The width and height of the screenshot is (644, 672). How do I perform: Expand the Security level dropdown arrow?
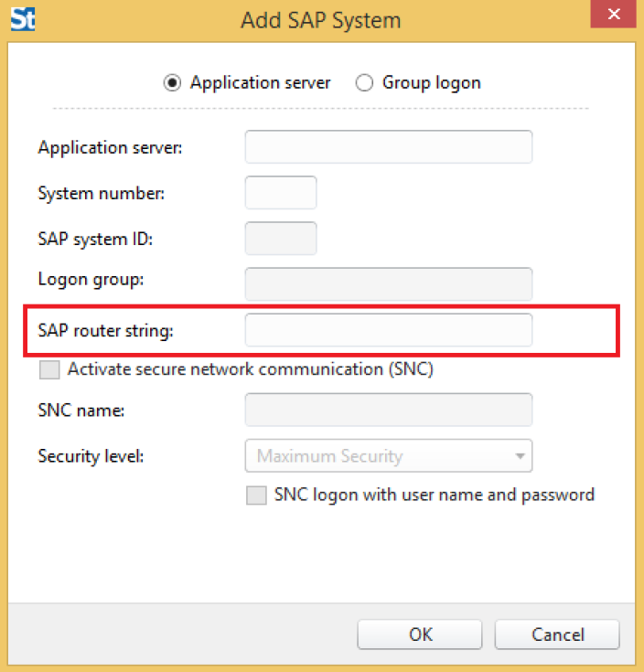click(520, 456)
